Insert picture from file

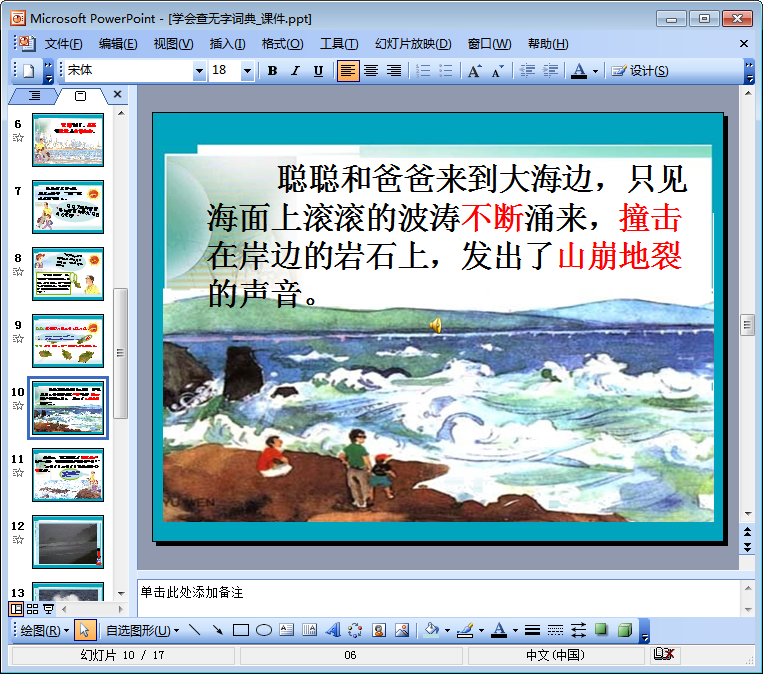coord(402,630)
